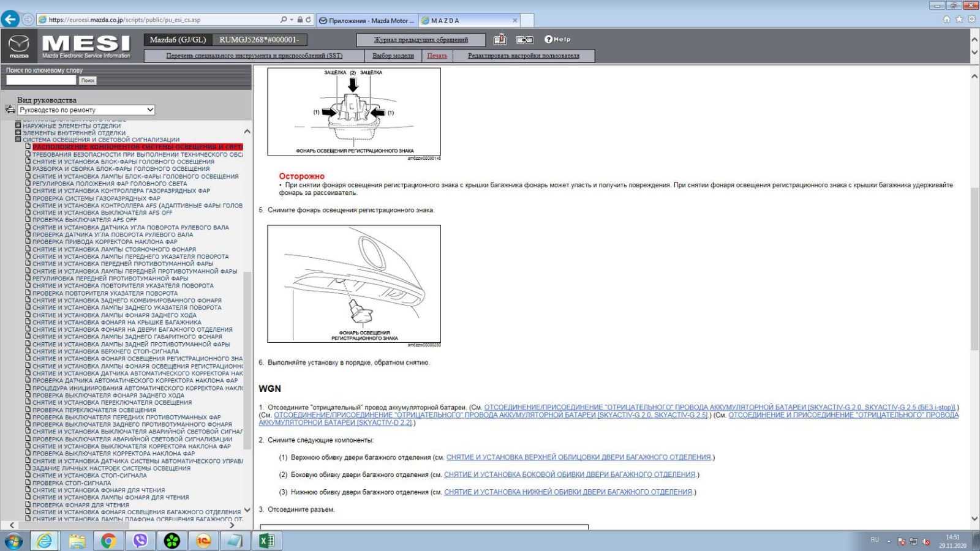
Task: Click the content area scroll up arrow
Action: [974, 76]
